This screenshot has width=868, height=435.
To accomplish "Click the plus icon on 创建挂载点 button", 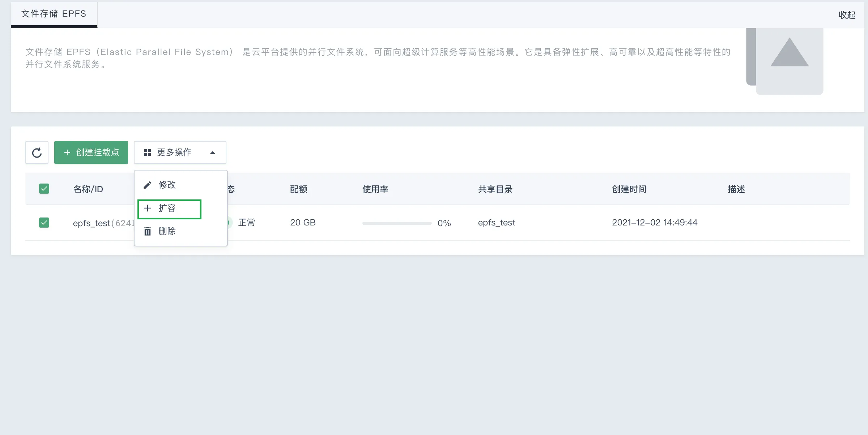I will coord(67,152).
